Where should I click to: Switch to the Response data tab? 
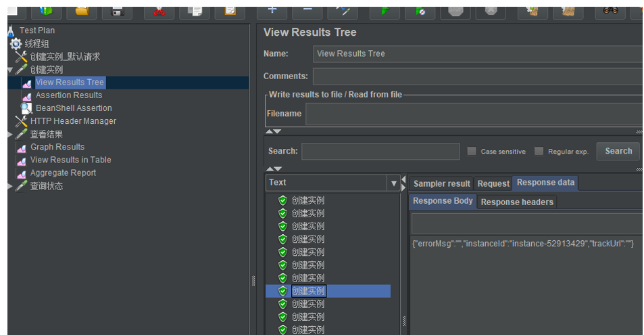545,183
